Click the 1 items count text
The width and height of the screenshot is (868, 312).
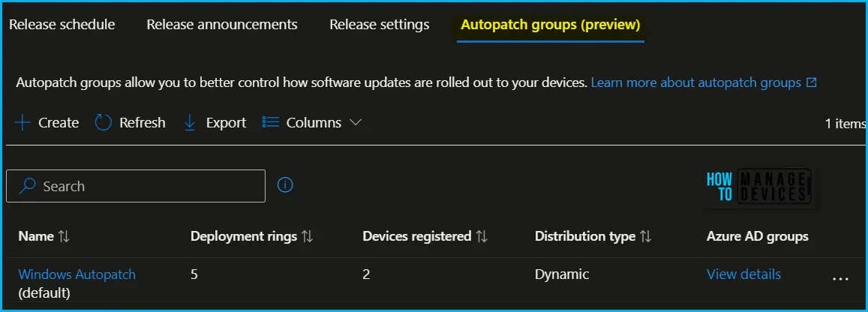(x=845, y=124)
